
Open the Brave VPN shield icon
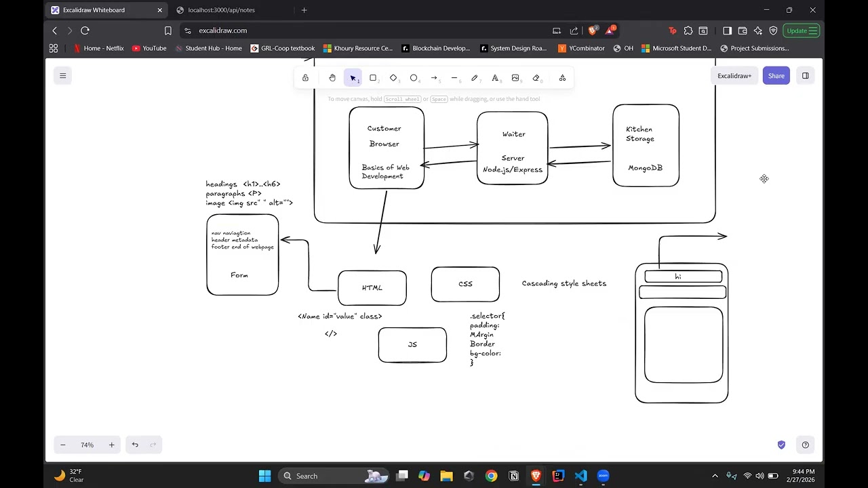click(x=773, y=30)
